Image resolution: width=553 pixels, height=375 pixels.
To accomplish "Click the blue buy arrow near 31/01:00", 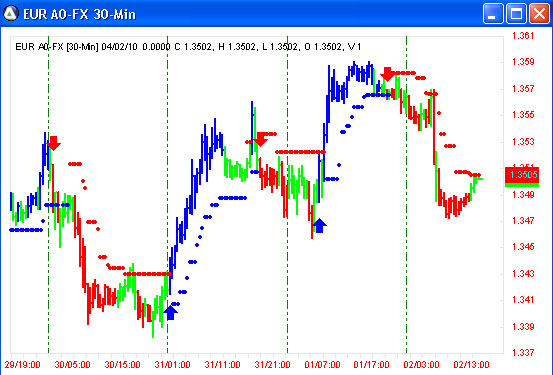I will pos(171,313).
